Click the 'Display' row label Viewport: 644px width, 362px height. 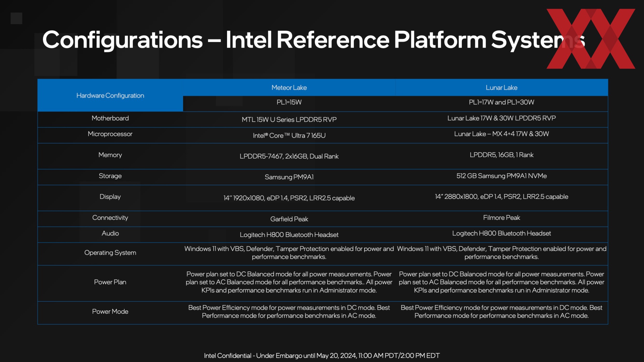[x=110, y=197]
